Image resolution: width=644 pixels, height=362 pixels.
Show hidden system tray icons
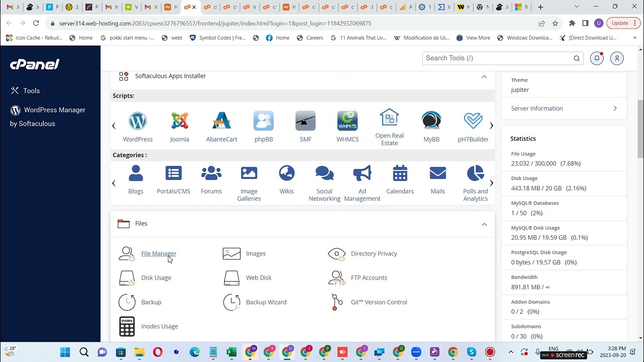[511, 352]
